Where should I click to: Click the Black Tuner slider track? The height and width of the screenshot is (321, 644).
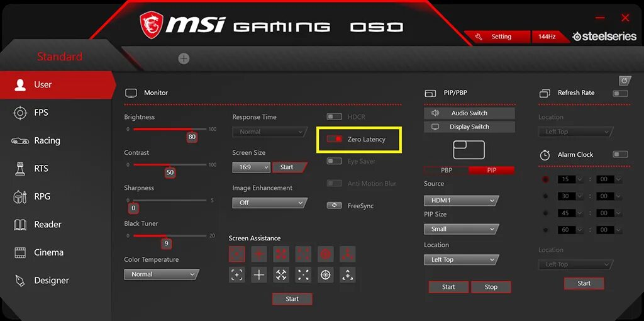click(170, 235)
